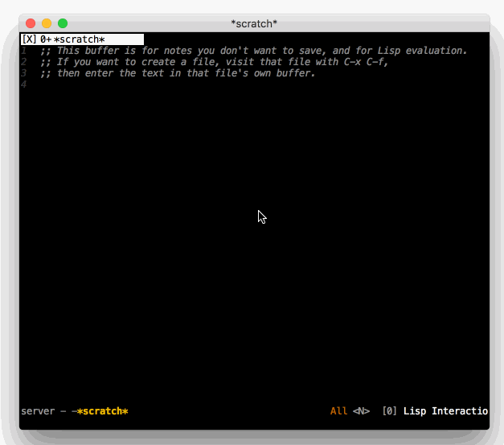Close the window with the red button
This screenshot has height=445, width=504.
pos(31,23)
